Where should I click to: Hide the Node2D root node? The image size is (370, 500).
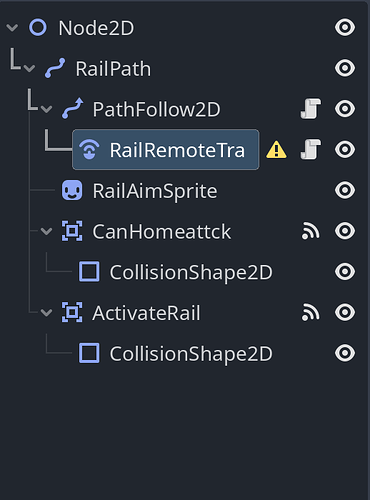pyautogui.click(x=345, y=27)
